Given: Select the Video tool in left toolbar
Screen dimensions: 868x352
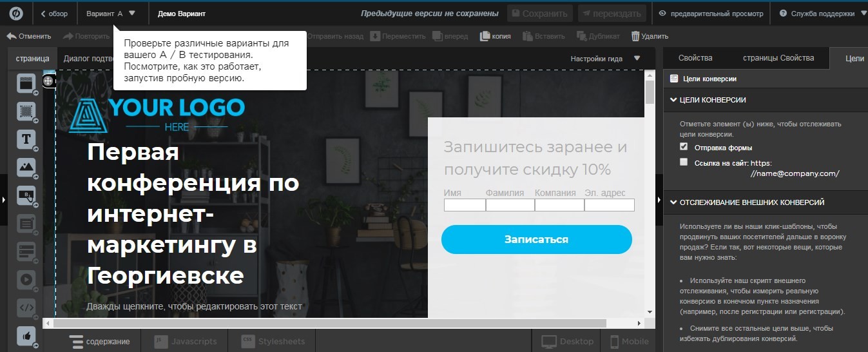Looking at the screenshot, I should [x=26, y=280].
